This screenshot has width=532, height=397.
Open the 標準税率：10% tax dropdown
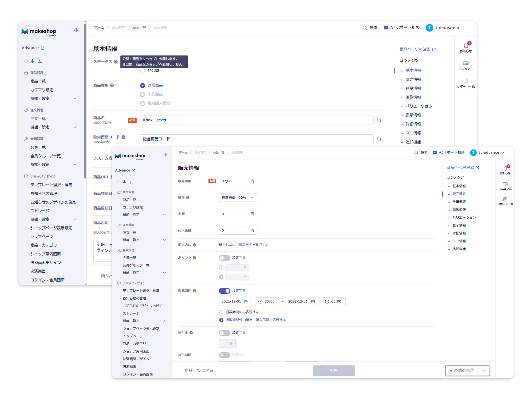(238, 198)
